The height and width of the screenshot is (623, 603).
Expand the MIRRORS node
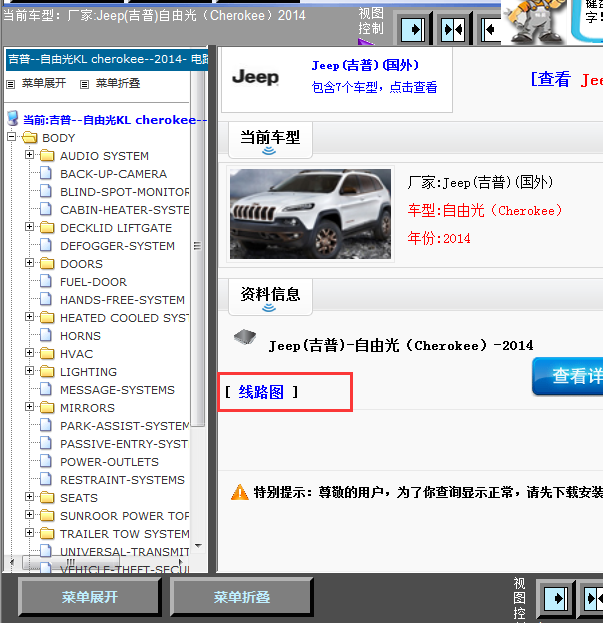point(29,406)
